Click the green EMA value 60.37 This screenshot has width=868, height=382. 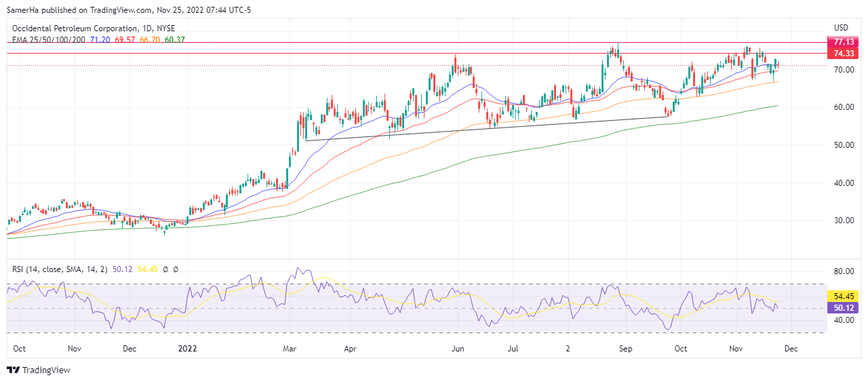pyautogui.click(x=174, y=40)
